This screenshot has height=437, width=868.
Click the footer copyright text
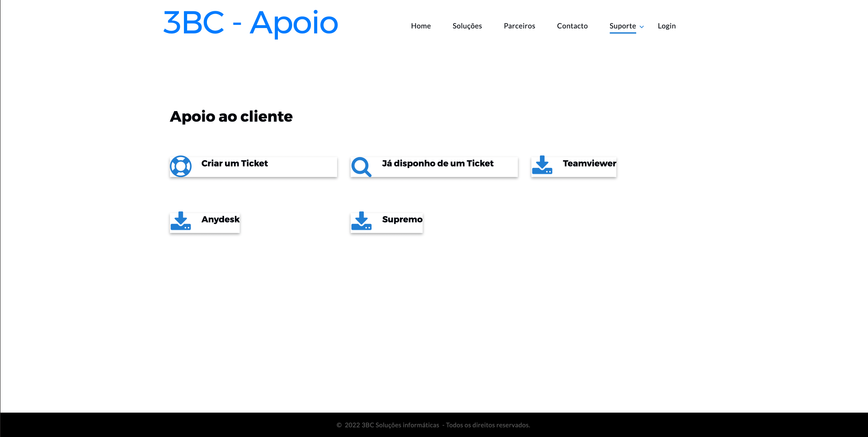click(433, 425)
